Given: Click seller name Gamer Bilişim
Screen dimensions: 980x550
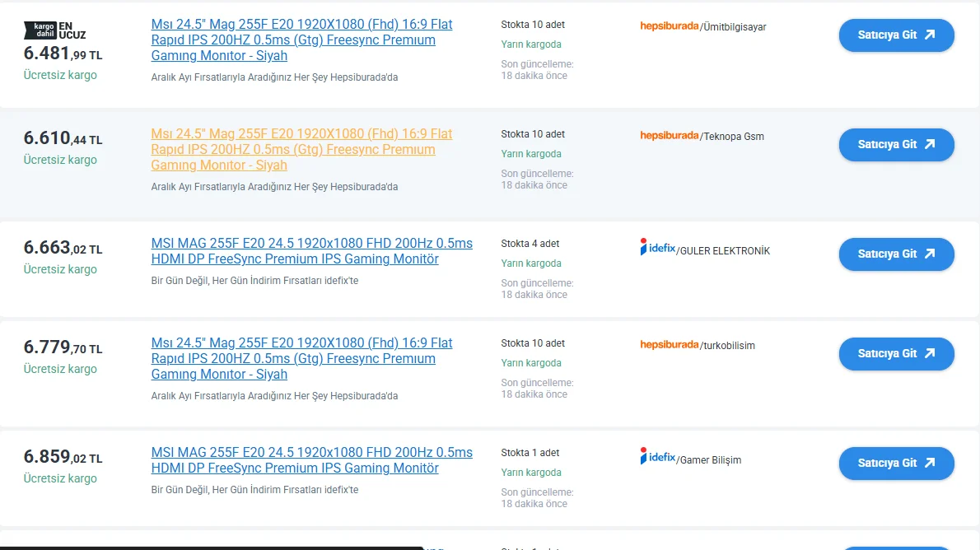Looking at the screenshot, I should point(711,460).
